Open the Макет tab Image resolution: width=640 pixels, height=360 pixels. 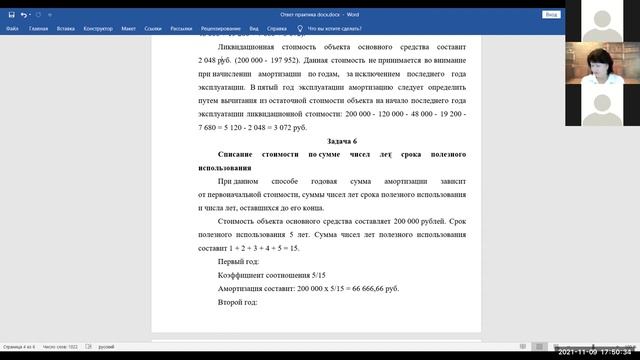[x=129, y=29]
